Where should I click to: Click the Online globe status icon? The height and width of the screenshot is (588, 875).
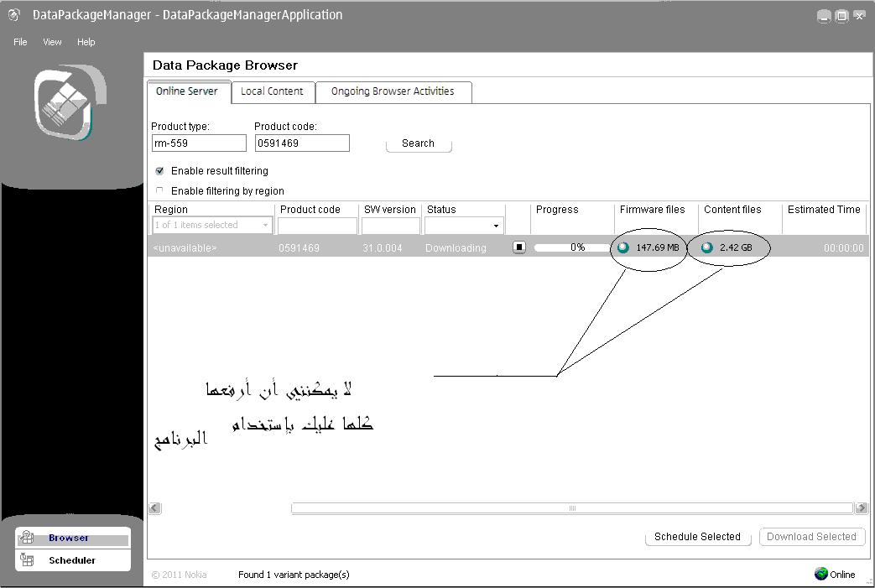pos(820,574)
